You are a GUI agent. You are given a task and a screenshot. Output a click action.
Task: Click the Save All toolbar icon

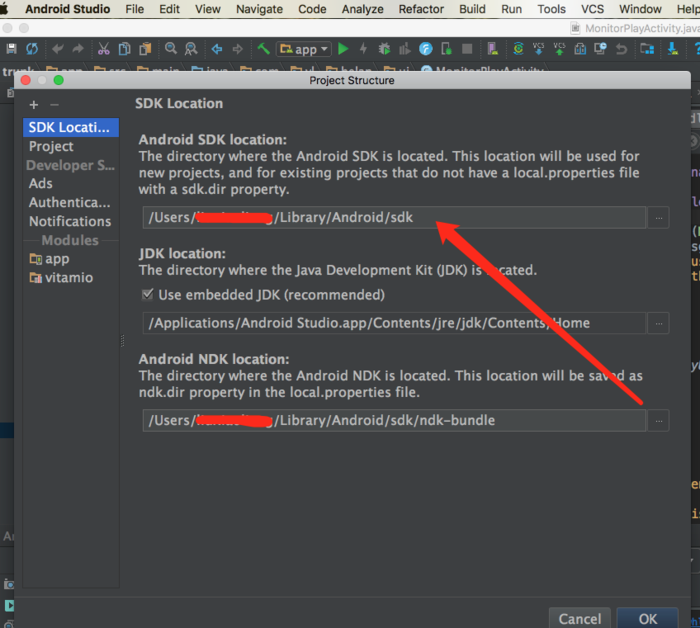[x=11, y=48]
